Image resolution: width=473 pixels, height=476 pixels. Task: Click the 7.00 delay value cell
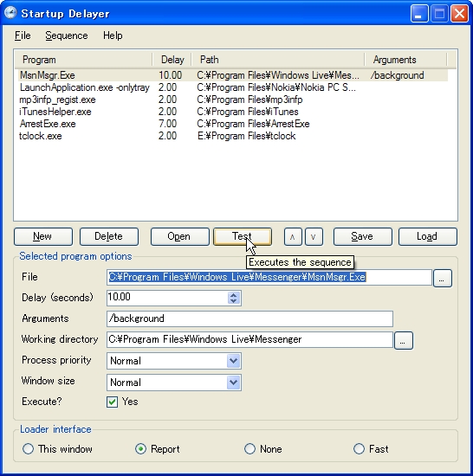click(x=167, y=124)
